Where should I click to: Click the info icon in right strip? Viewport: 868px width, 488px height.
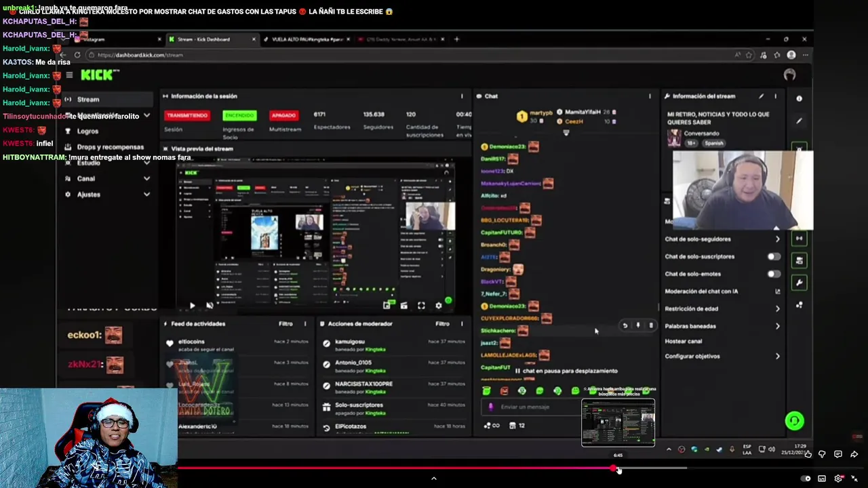point(799,99)
